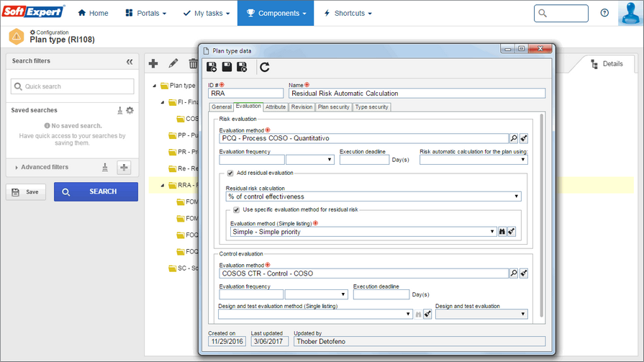Open the Portals menu

(146, 13)
